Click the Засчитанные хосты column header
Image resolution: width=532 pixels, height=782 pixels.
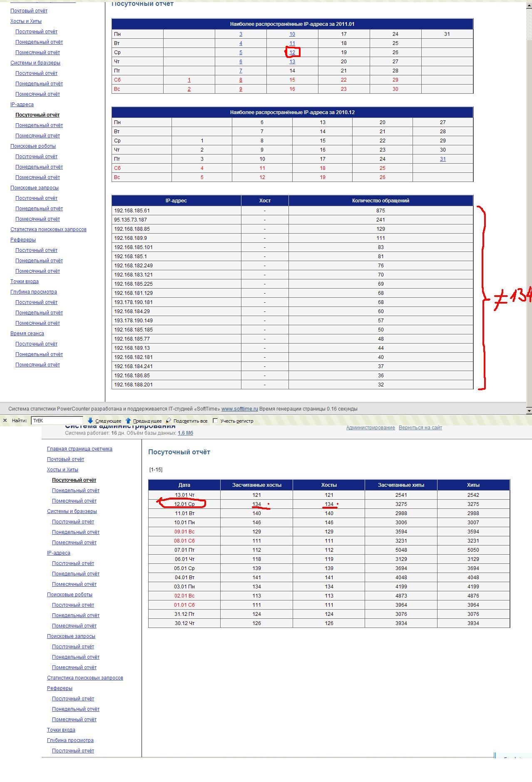(x=256, y=485)
